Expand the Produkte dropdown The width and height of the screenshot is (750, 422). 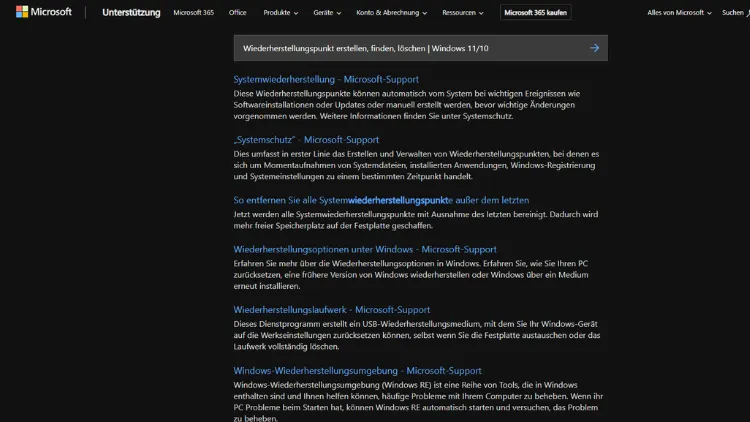pyautogui.click(x=280, y=12)
